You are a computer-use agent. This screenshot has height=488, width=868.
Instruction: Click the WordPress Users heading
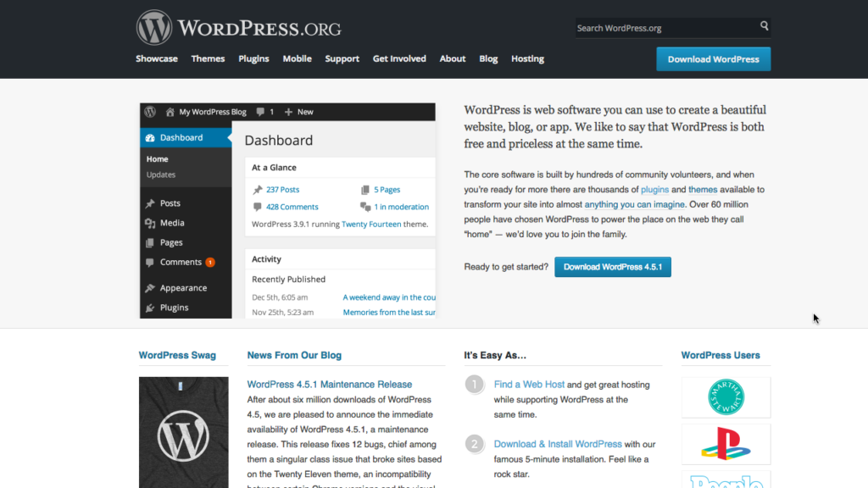tap(721, 355)
